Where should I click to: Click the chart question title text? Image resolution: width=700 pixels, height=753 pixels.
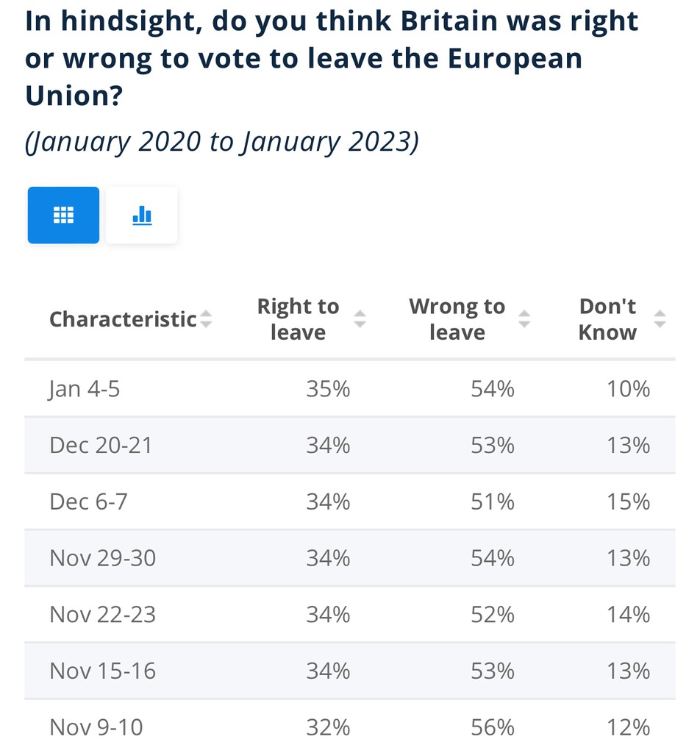point(331,59)
